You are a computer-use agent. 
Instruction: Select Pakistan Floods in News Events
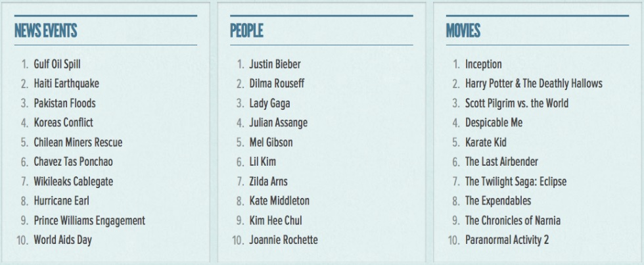pos(64,103)
